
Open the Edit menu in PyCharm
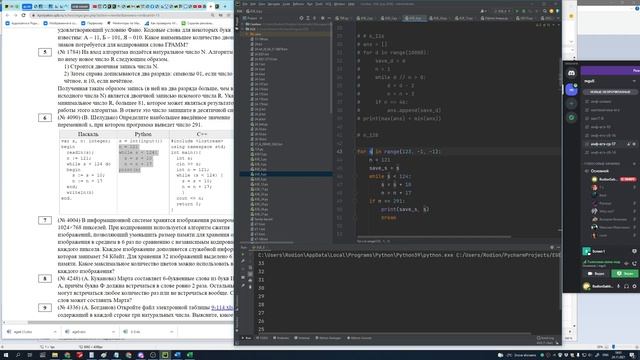point(253,4)
